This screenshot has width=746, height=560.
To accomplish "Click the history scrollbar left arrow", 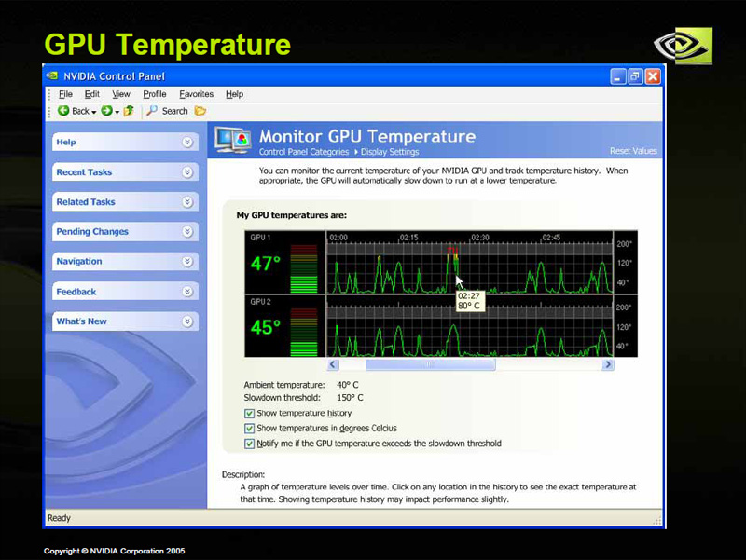I will 333,364.
